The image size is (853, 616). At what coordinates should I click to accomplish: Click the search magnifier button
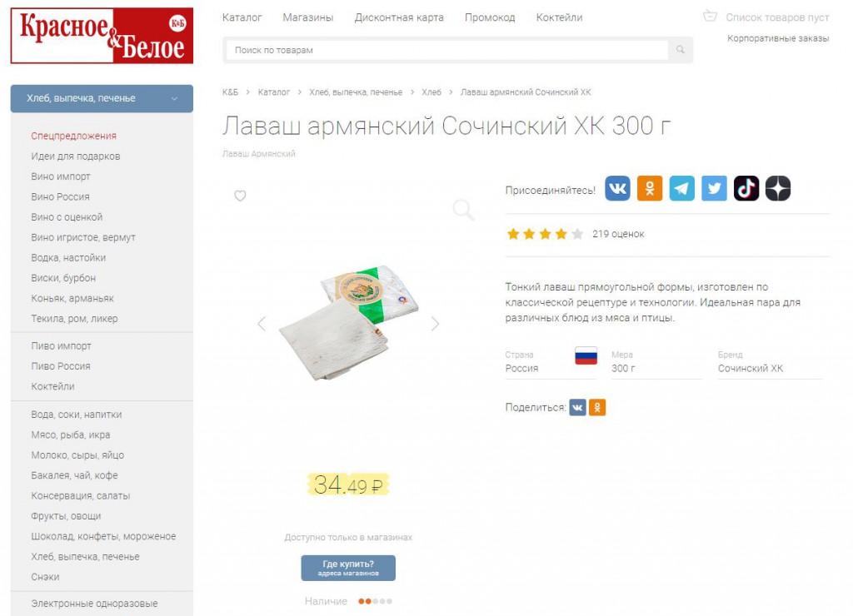point(680,50)
